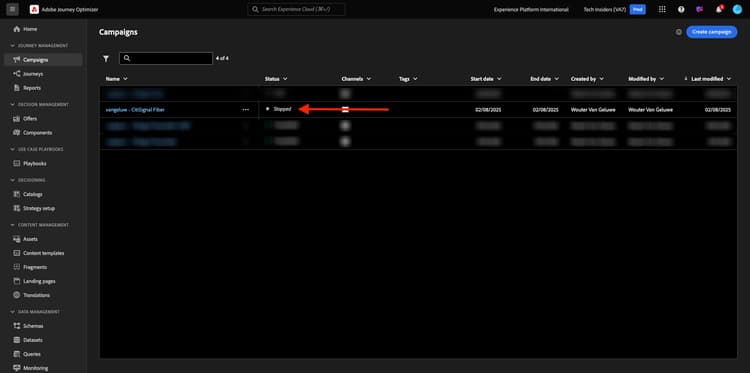Click the Schemas icon in sidebar
This screenshot has width=750, height=373.
tap(17, 326)
